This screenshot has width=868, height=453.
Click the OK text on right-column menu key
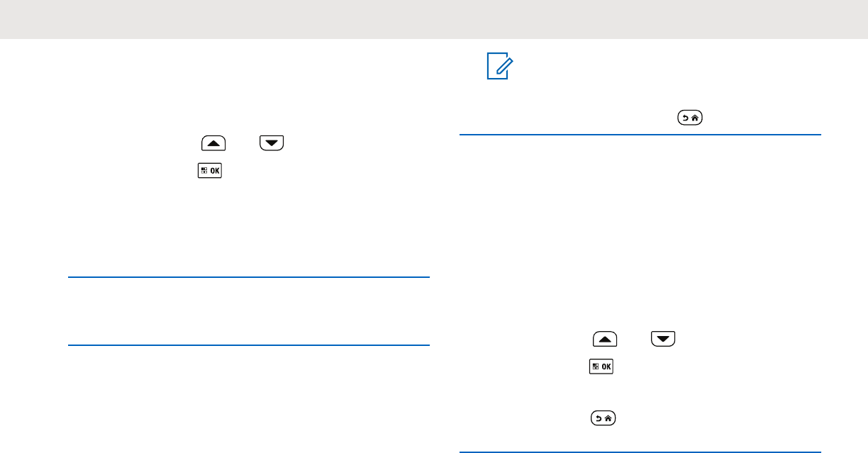606,367
